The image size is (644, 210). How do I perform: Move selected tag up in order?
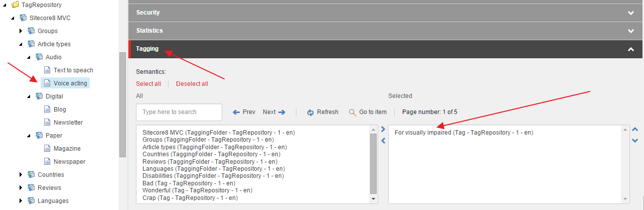point(635,130)
